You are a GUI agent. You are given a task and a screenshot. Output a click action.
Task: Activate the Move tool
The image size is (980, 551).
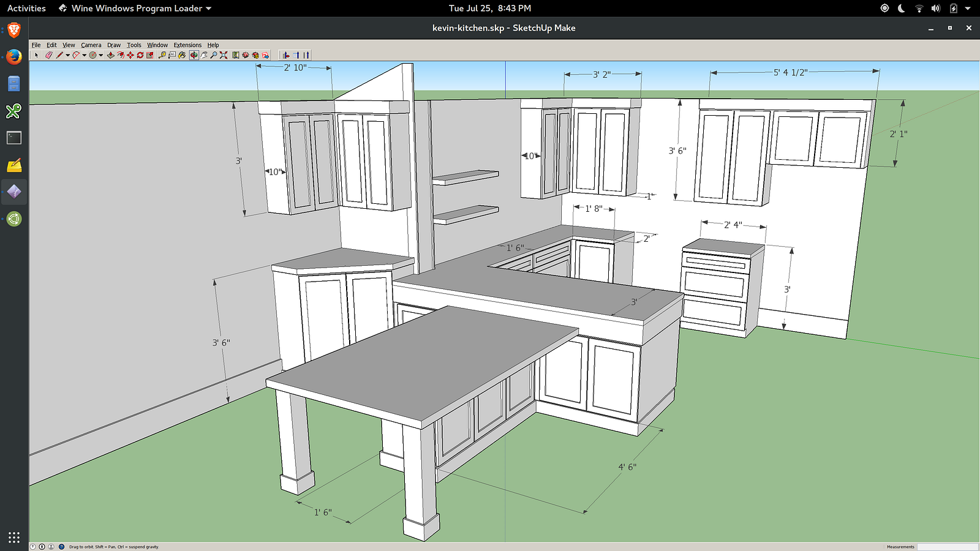pos(130,55)
